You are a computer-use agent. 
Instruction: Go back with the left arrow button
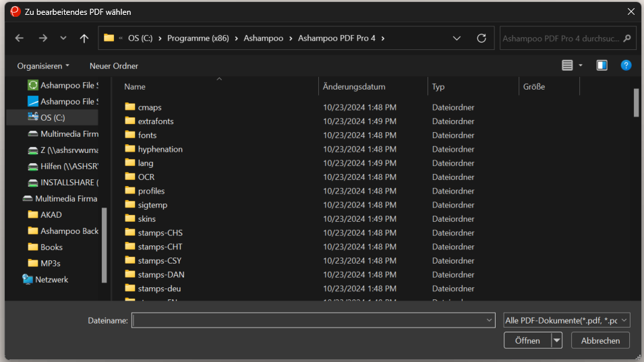[20, 38]
